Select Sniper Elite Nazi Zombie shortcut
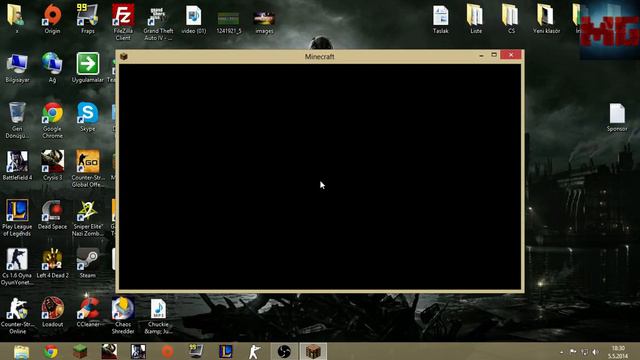The width and height of the screenshot is (640, 360). point(87,218)
